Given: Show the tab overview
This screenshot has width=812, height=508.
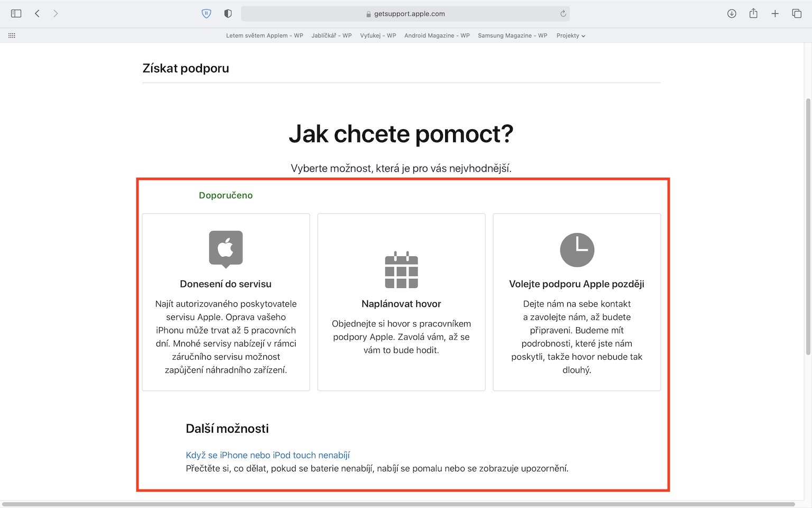Looking at the screenshot, I should [x=797, y=14].
